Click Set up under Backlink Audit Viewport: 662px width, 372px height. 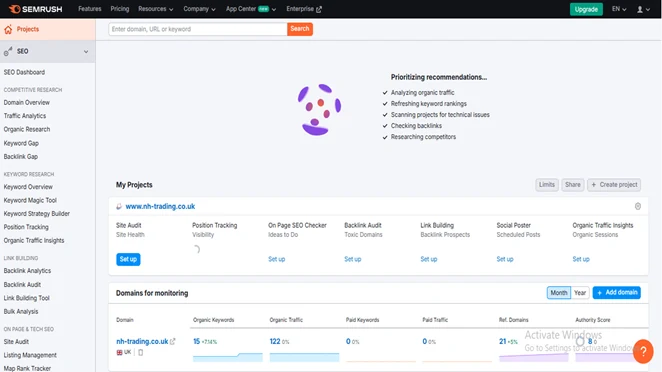353,259
